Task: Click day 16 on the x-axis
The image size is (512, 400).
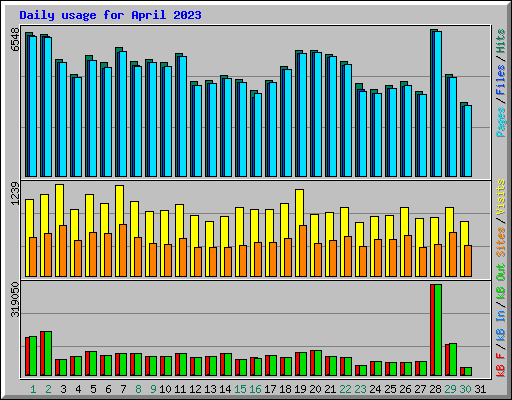Action: [x=255, y=389]
